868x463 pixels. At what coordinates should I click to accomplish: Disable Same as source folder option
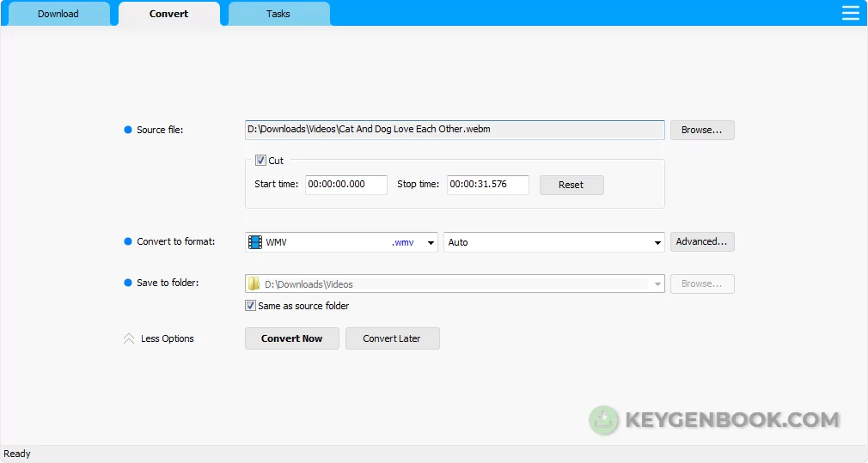[x=251, y=306]
